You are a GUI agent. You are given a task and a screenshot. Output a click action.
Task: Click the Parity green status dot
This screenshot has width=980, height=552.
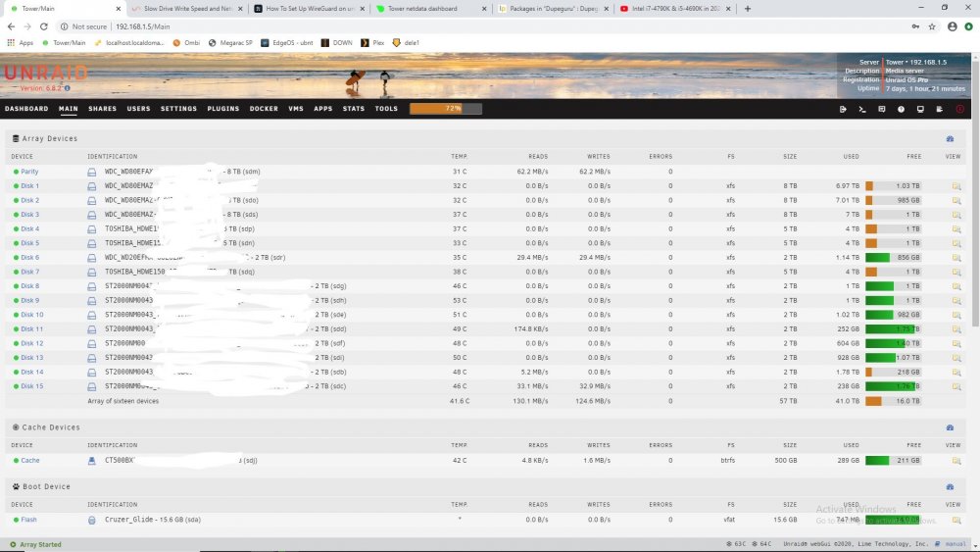point(16,172)
